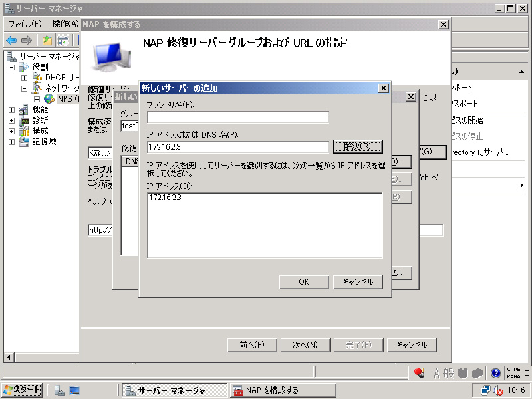Click the show desktop quick launch icon
Viewport: 532px width, 399px height.
(74, 390)
